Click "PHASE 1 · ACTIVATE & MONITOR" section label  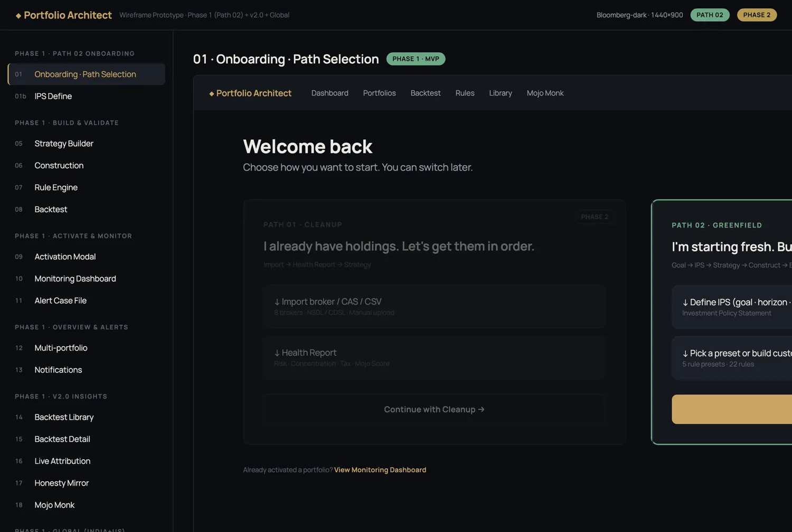click(x=73, y=236)
